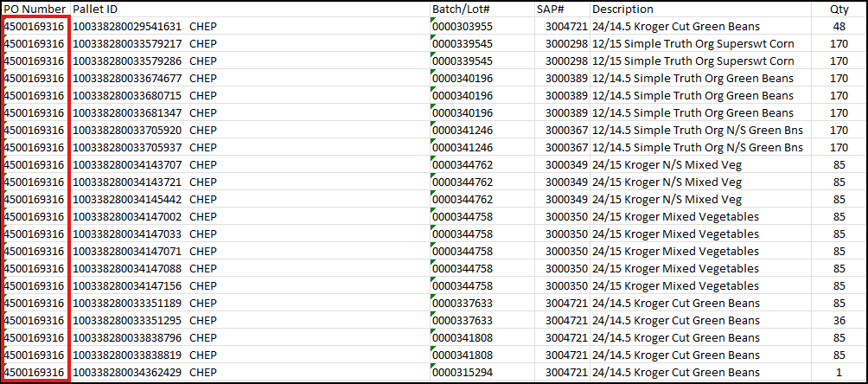
Task: Select pallet ID cell 100338280033838819 CHEP
Action: [250, 355]
